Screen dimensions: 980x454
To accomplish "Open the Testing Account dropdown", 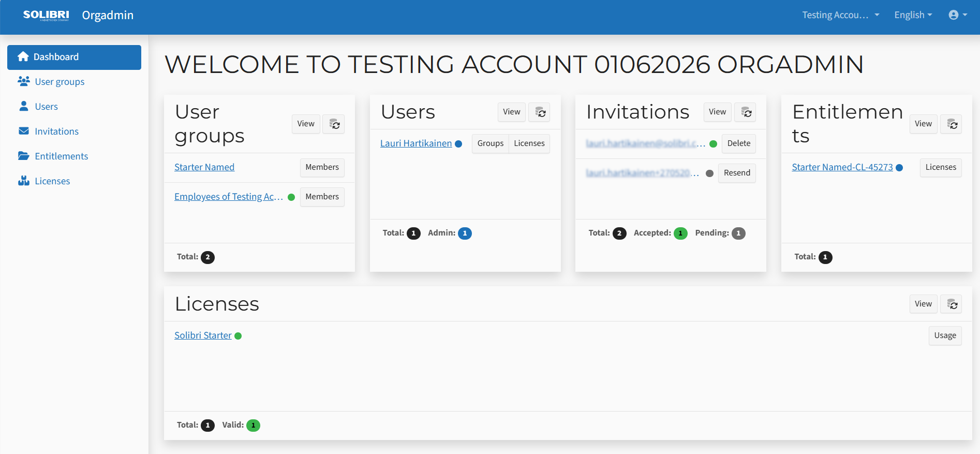I will point(841,15).
